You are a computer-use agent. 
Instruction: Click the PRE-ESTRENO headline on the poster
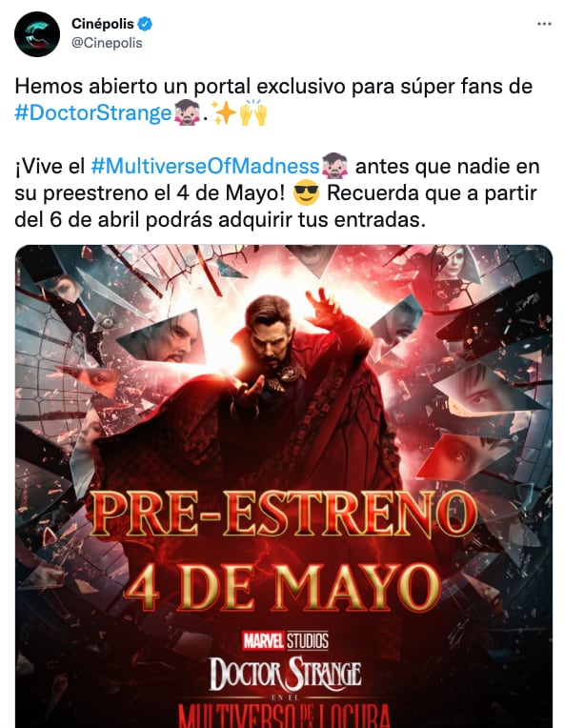[x=284, y=515]
